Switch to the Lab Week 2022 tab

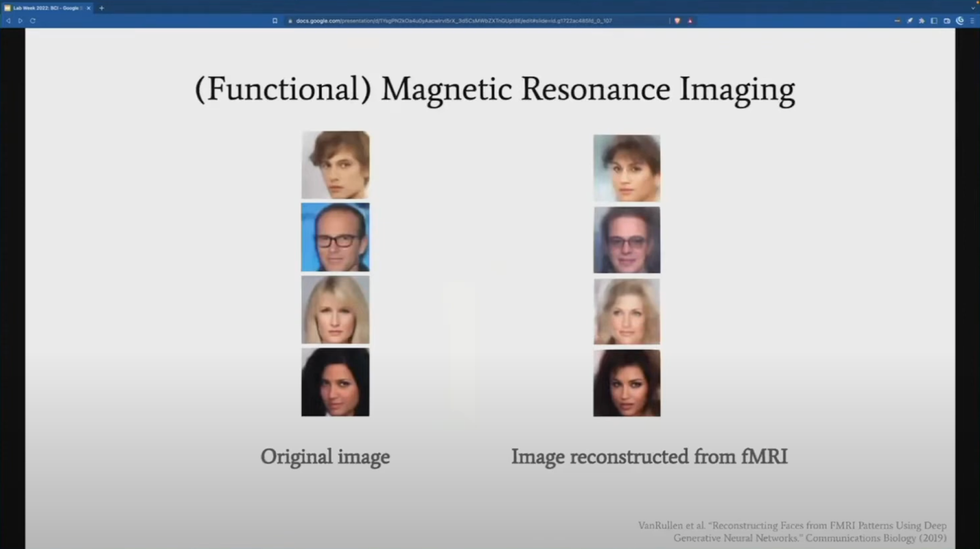[x=46, y=8]
